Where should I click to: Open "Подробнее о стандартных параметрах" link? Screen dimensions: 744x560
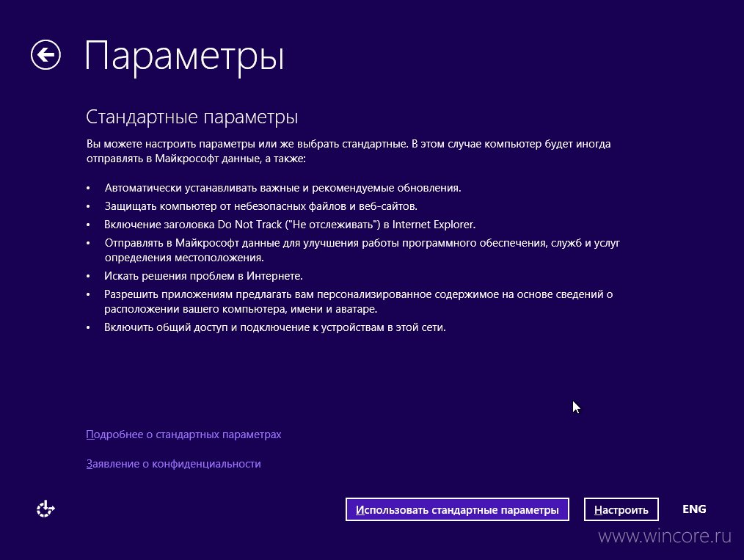tap(183, 434)
